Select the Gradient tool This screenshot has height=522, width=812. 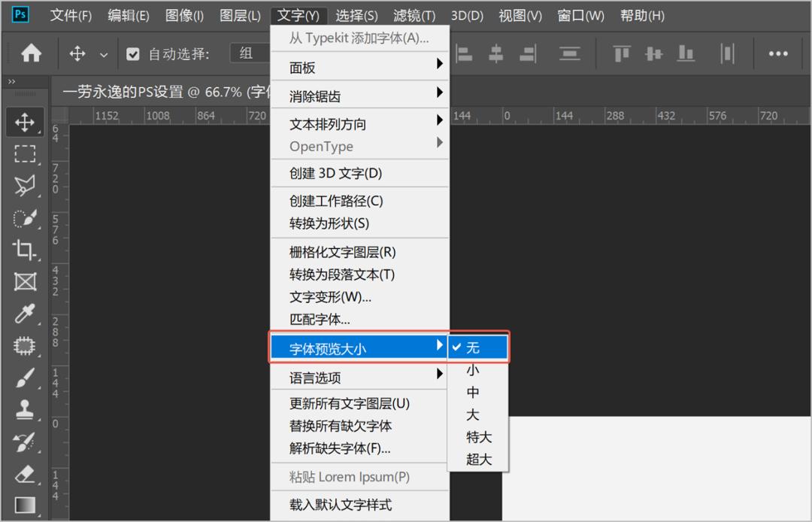[25, 505]
